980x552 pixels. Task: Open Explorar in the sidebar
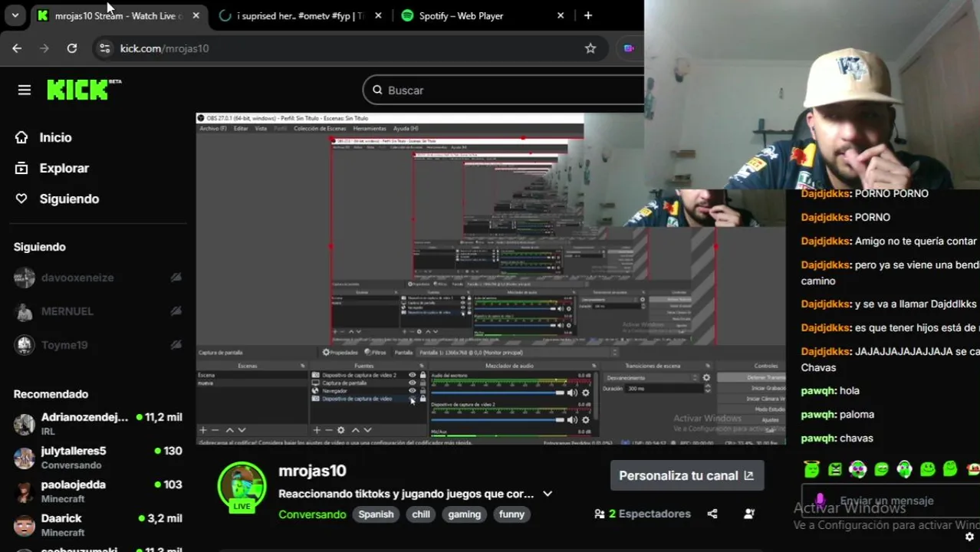tap(52, 168)
